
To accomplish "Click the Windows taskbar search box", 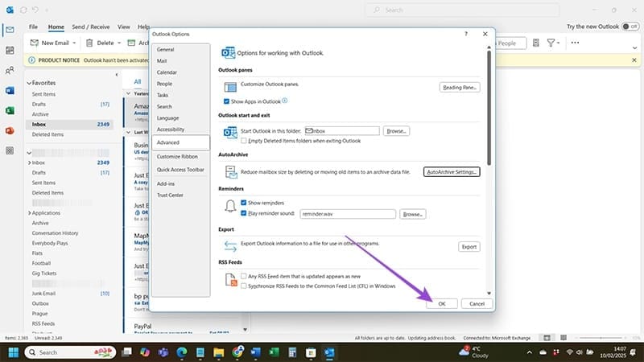I will tap(70, 352).
